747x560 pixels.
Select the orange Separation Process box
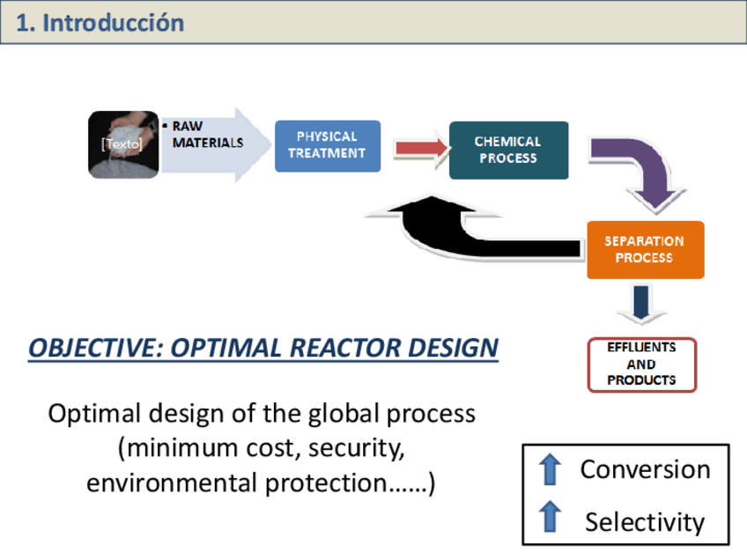645,249
